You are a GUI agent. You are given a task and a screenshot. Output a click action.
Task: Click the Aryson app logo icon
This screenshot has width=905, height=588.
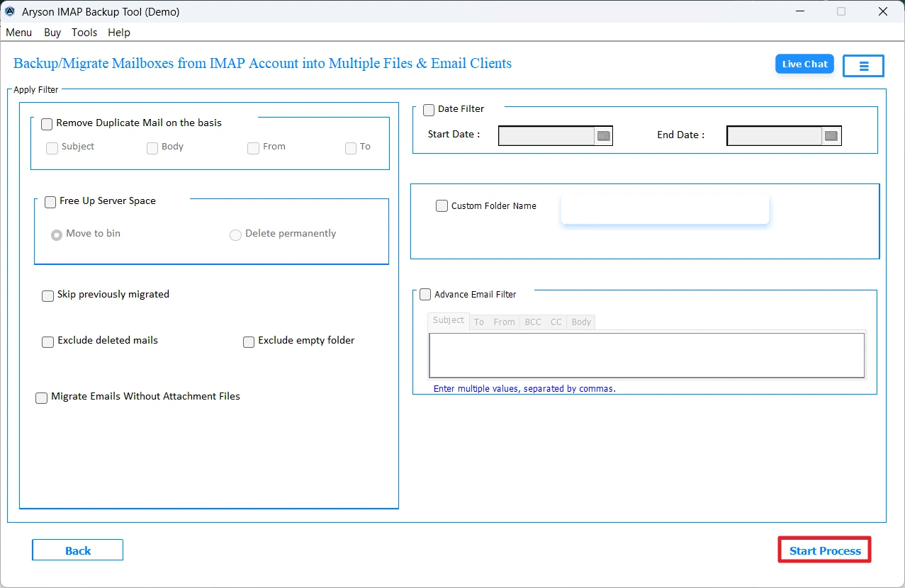(x=10, y=11)
